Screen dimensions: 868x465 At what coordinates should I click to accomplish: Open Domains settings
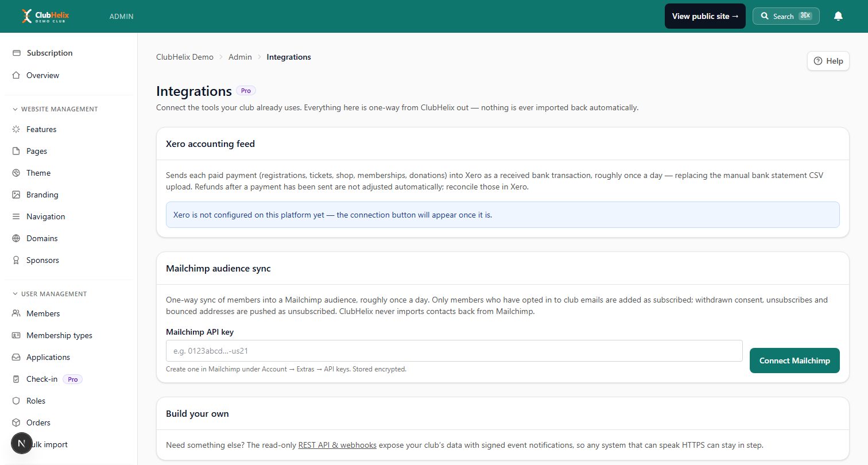(x=69, y=238)
